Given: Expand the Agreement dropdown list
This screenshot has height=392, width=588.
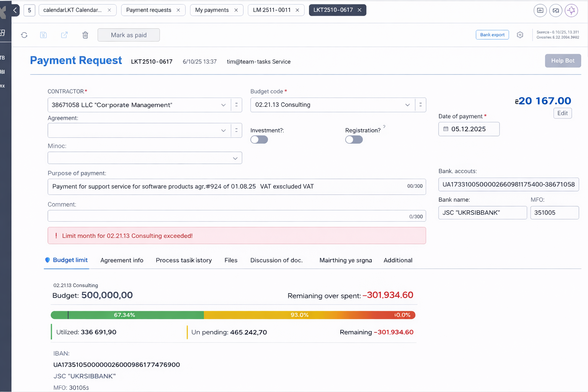Looking at the screenshot, I should 223,131.
